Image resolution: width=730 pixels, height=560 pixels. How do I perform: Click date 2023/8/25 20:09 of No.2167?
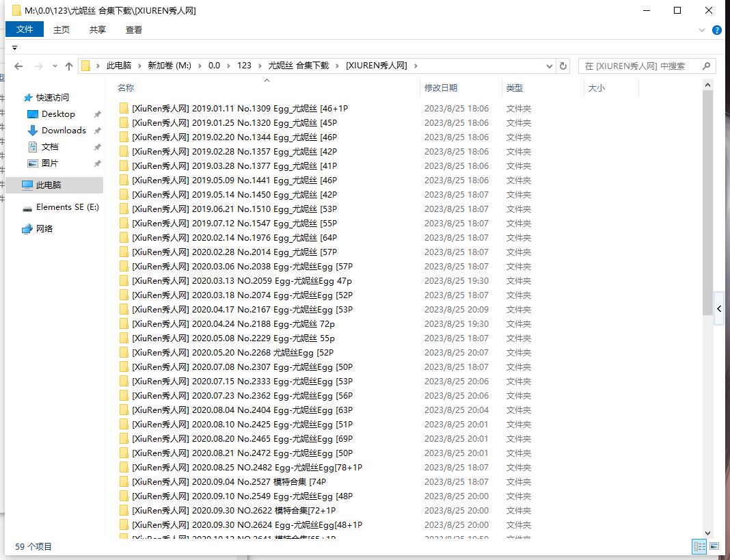point(457,310)
